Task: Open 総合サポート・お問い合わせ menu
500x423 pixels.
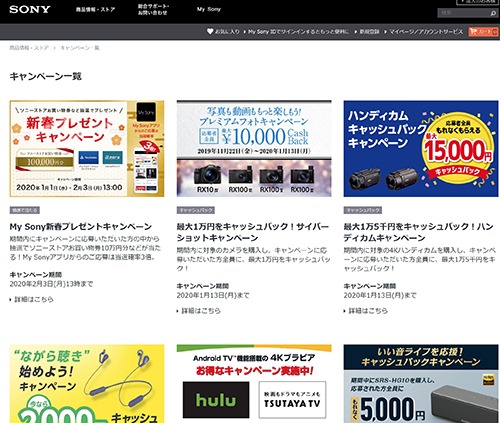Action: [x=153, y=9]
